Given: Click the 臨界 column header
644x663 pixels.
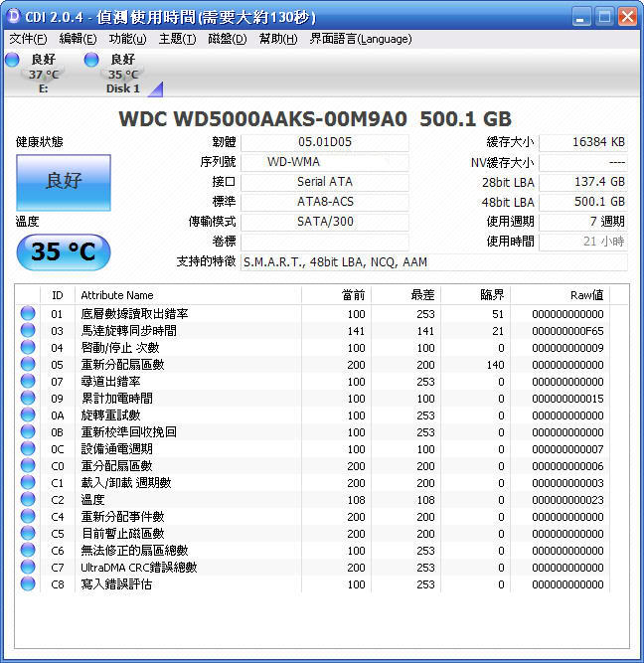Looking at the screenshot, I should (476, 295).
